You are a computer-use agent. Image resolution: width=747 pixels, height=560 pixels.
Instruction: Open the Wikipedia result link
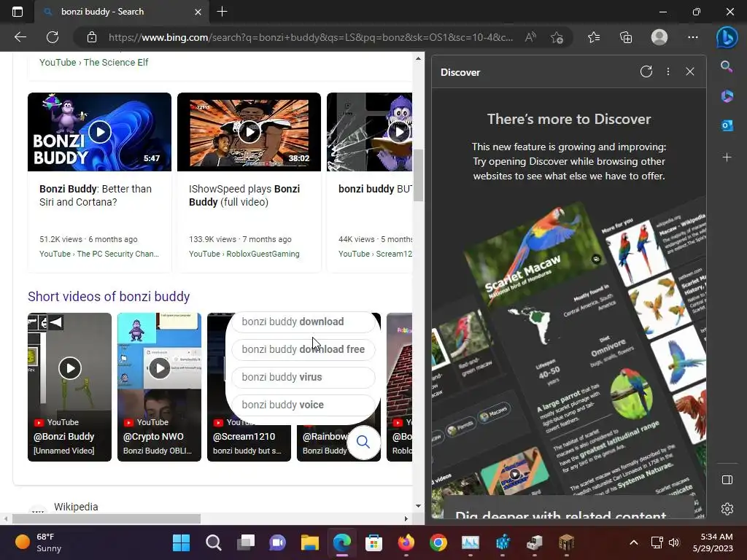(76, 507)
